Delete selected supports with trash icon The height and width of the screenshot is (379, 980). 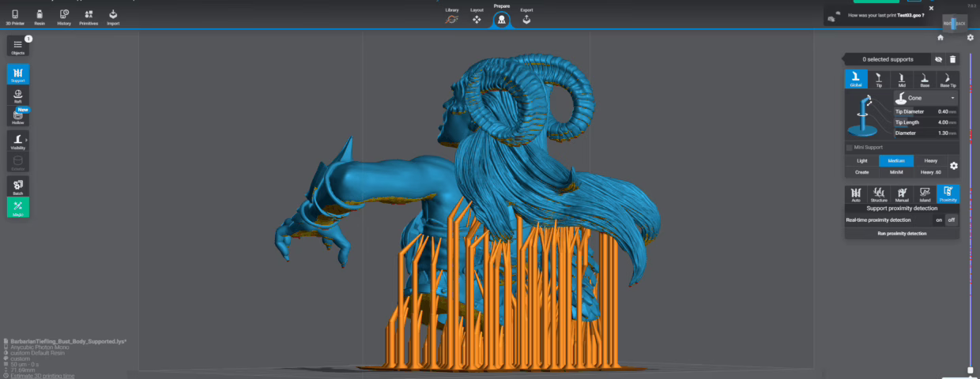click(x=952, y=59)
